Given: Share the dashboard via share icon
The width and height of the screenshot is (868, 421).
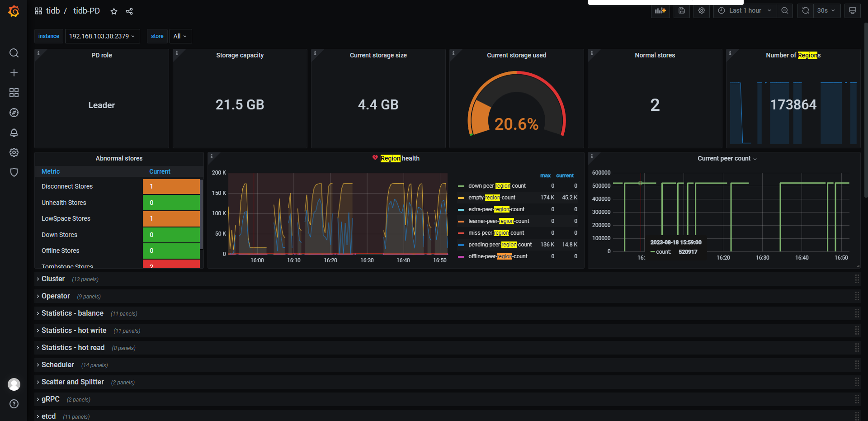Looking at the screenshot, I should coord(129,11).
